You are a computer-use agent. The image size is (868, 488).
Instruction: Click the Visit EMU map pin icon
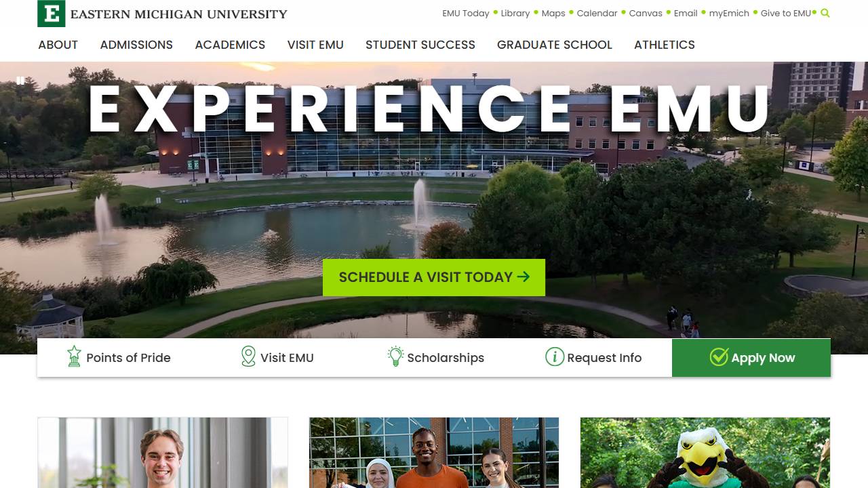coord(248,357)
